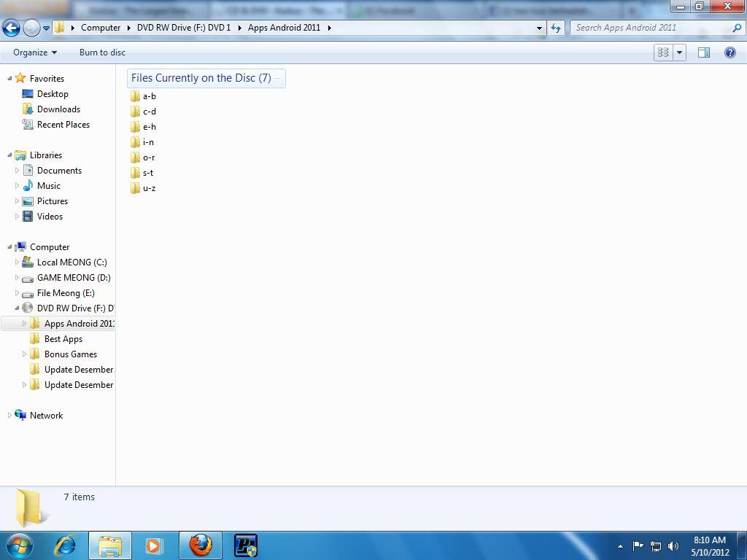This screenshot has width=747, height=560.
Task: Open the Organize menu
Action: click(x=35, y=52)
